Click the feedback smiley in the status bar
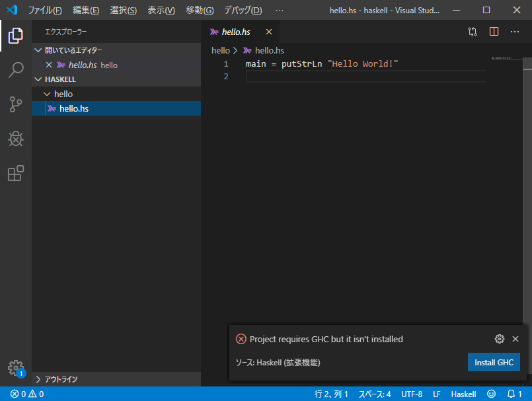Screen dimensions: 532x401 490,393
